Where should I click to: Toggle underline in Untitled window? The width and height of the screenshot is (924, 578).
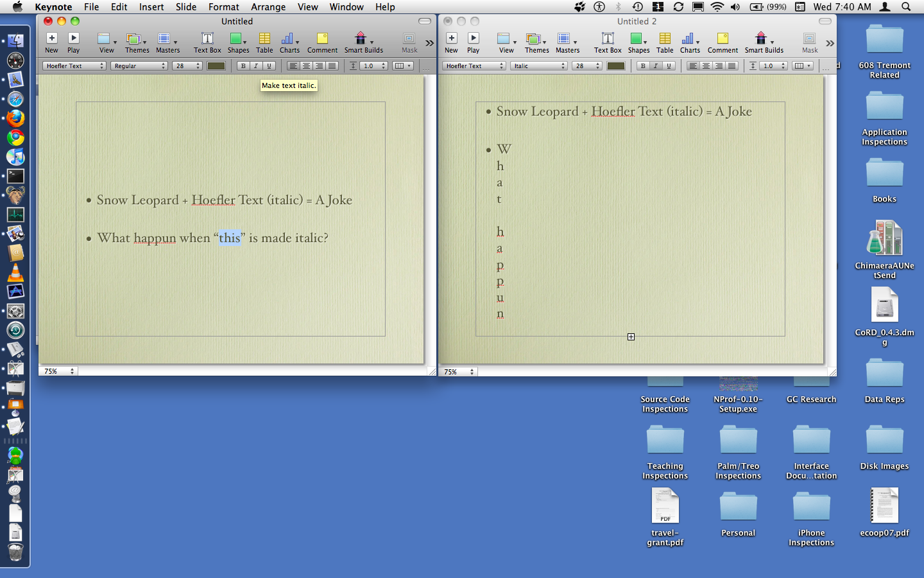click(269, 66)
